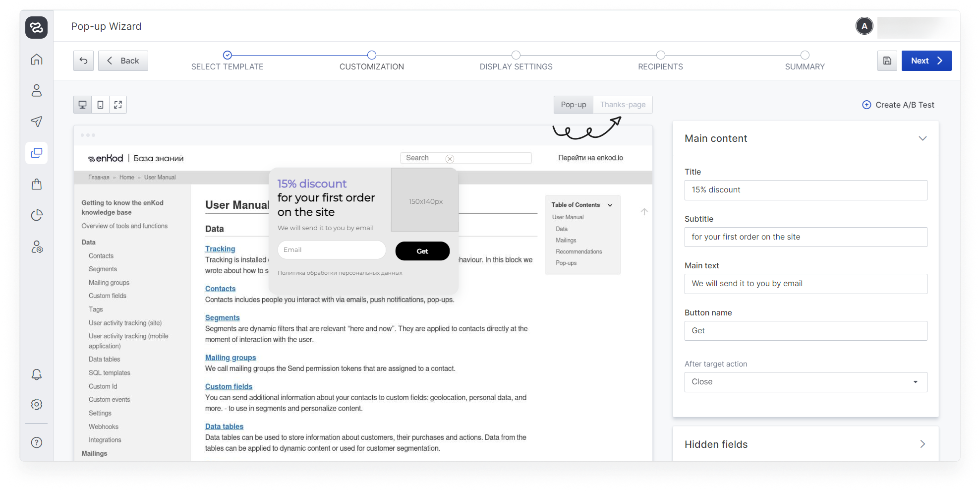This screenshot has height=491, width=980.
Task: Click into the Title input field
Action: pyautogui.click(x=805, y=190)
